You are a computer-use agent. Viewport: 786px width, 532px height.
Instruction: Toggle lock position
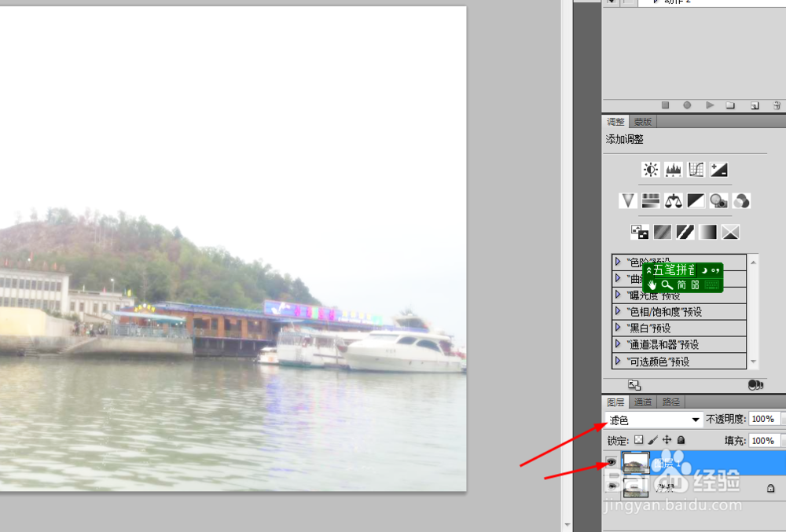[667, 440]
